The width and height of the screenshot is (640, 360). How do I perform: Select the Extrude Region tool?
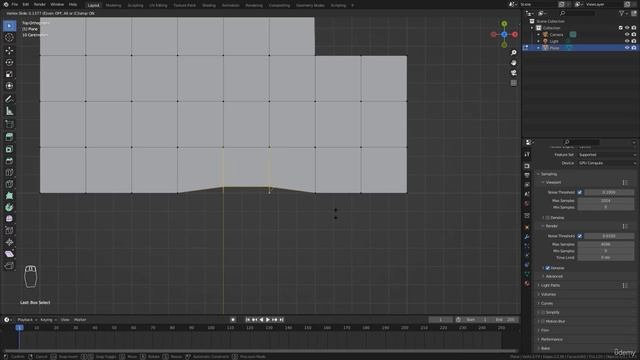pyautogui.click(x=9, y=137)
